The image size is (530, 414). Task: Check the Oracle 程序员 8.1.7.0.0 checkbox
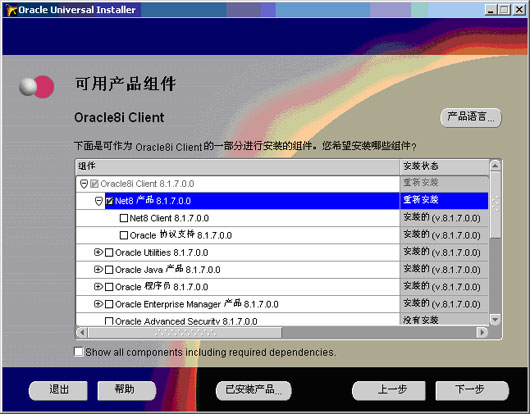109,287
